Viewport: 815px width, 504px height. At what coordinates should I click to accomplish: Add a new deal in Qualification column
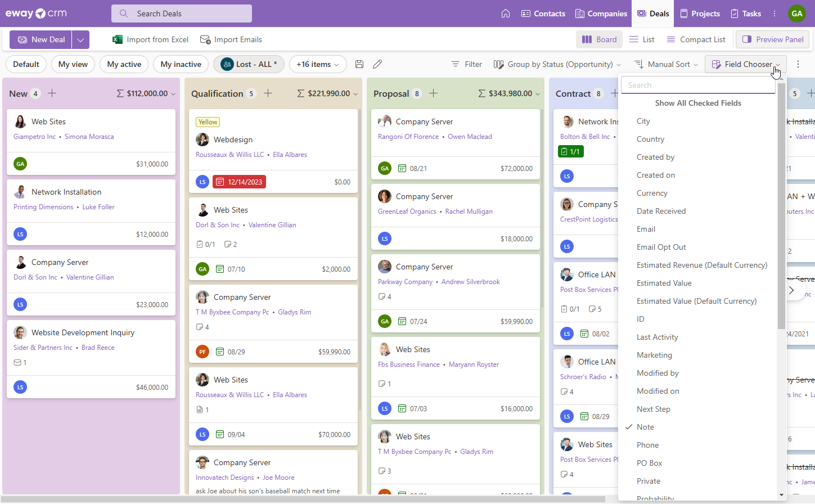(x=268, y=93)
